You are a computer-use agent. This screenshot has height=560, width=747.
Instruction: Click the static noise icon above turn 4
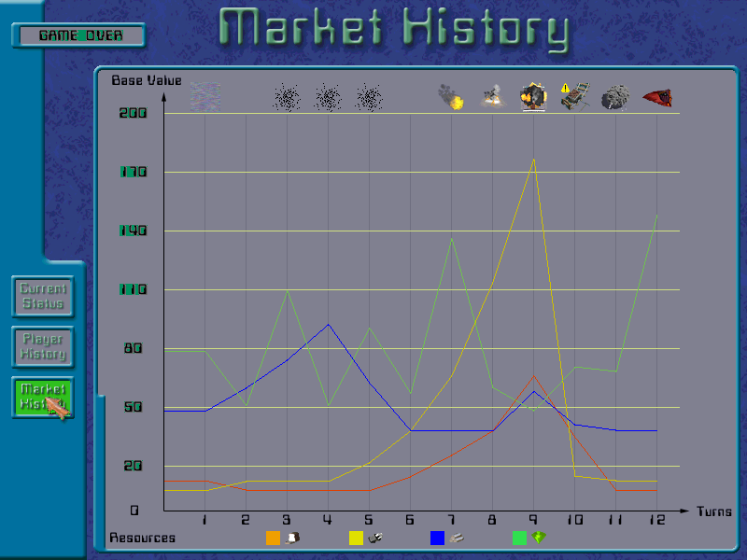[328, 97]
